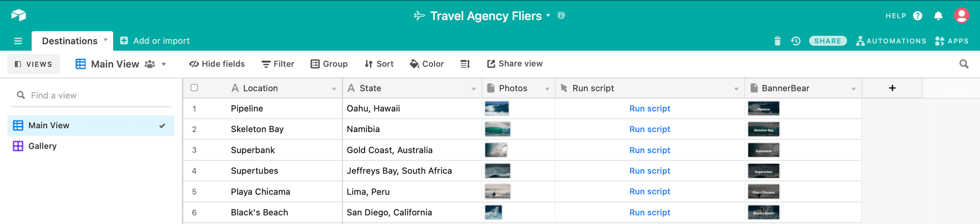Open the row height icon

pyautogui.click(x=465, y=64)
